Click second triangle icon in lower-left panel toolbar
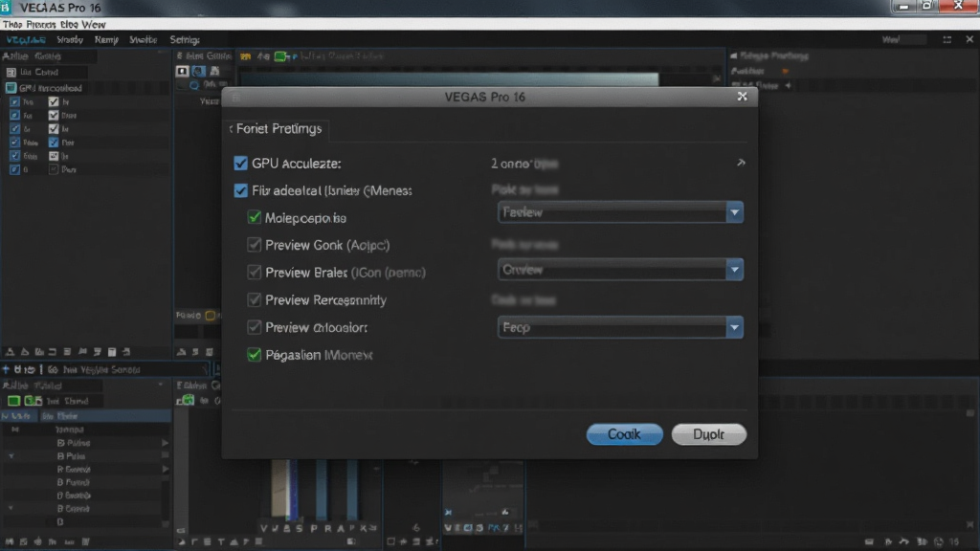This screenshot has width=980, height=551. pos(25,352)
